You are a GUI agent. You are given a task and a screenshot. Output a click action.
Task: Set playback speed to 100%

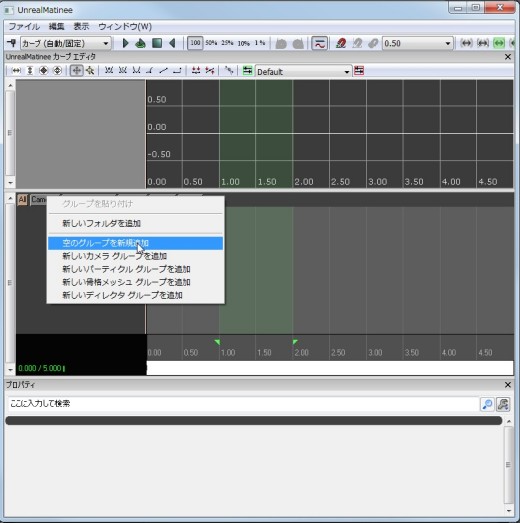point(195,43)
